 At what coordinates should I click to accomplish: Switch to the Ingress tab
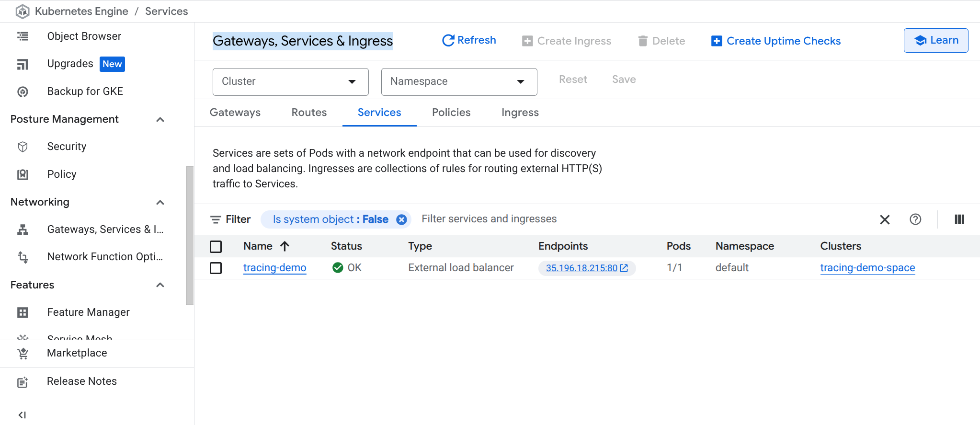click(520, 113)
